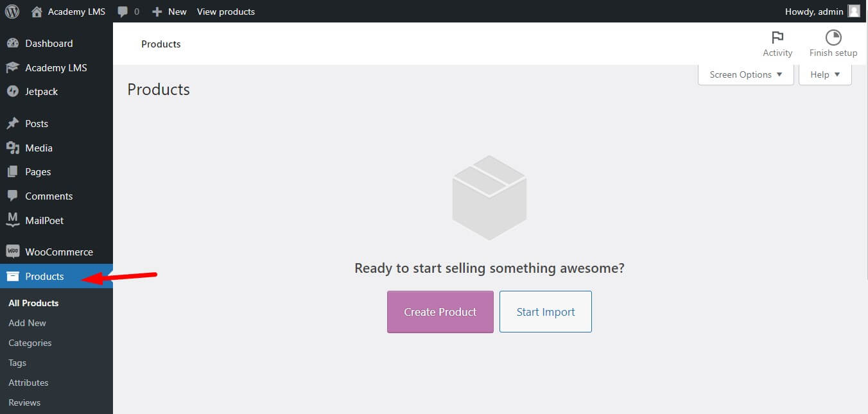Click the Academy LMS graduation cap icon
Viewport: 868px width, 414px height.
[12, 67]
